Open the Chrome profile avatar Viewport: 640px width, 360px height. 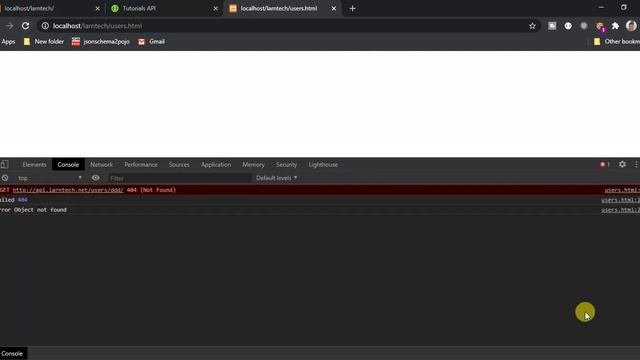click(631, 26)
